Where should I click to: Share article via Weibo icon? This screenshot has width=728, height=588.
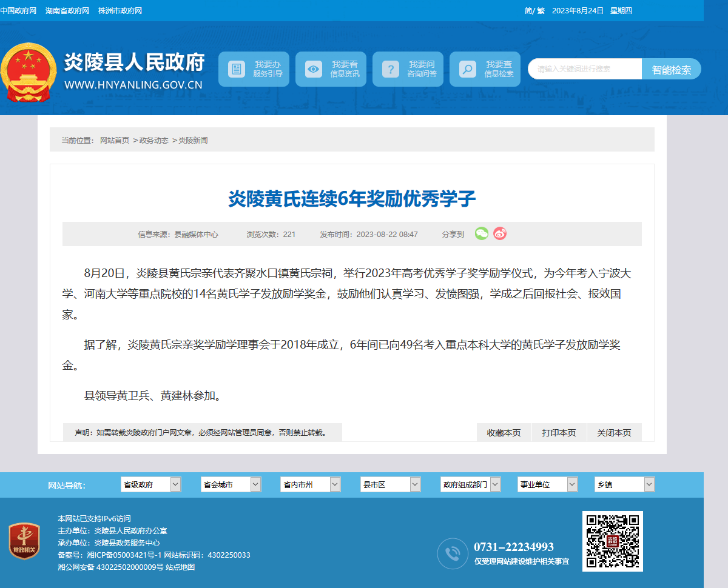[x=500, y=233]
